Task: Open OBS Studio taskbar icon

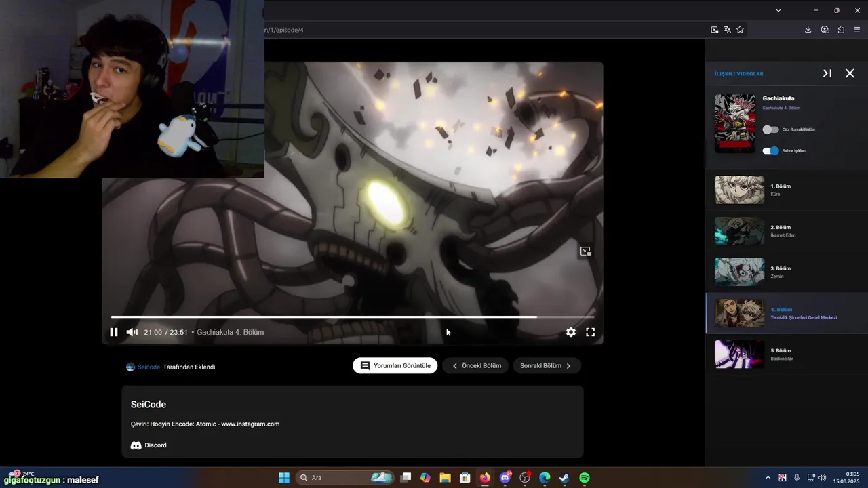Action: tap(525, 478)
